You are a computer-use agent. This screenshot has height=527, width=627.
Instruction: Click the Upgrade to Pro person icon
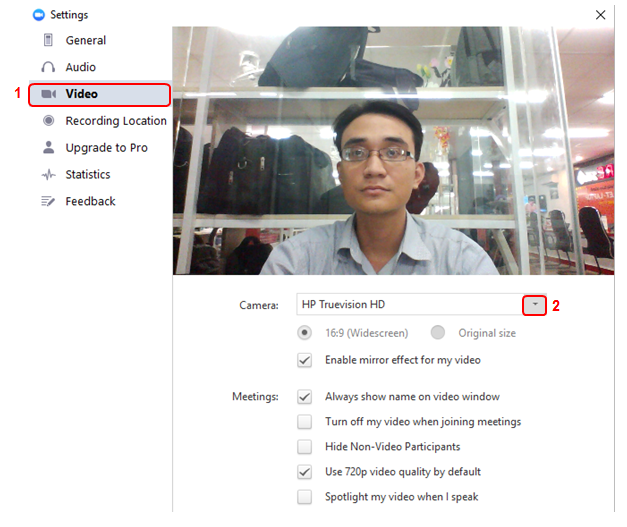pos(48,148)
